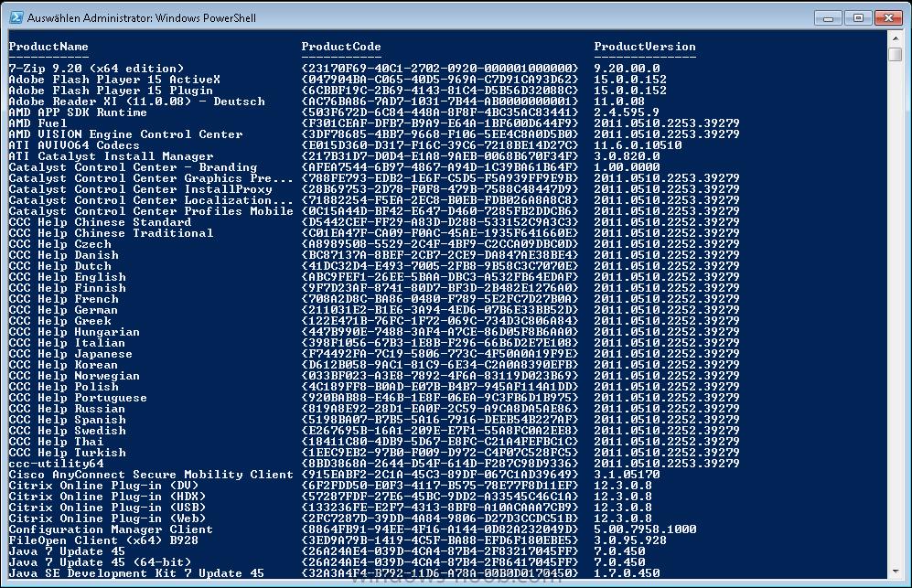Viewport: 912px width, 588px height.
Task: Click 'Catalyst Control Center Localization...' name
Action: click(x=151, y=200)
